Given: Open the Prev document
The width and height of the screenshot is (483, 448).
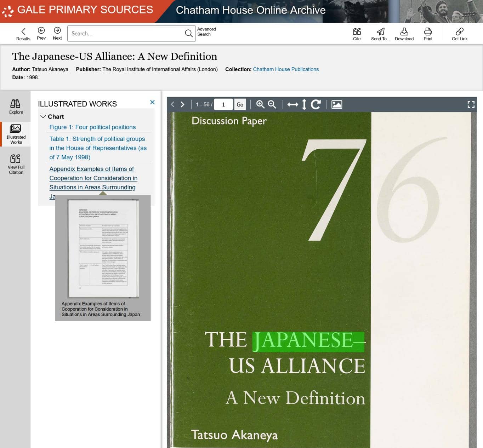Looking at the screenshot, I should (x=41, y=33).
